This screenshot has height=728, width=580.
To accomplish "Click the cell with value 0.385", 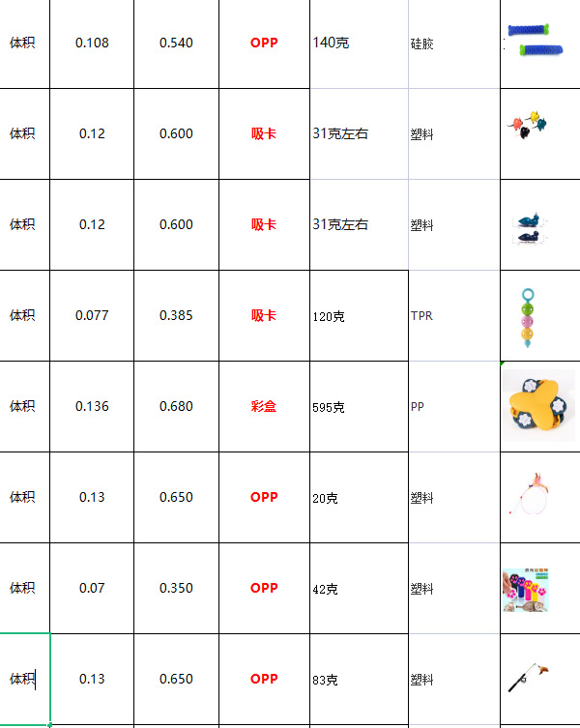I will pos(176,316).
